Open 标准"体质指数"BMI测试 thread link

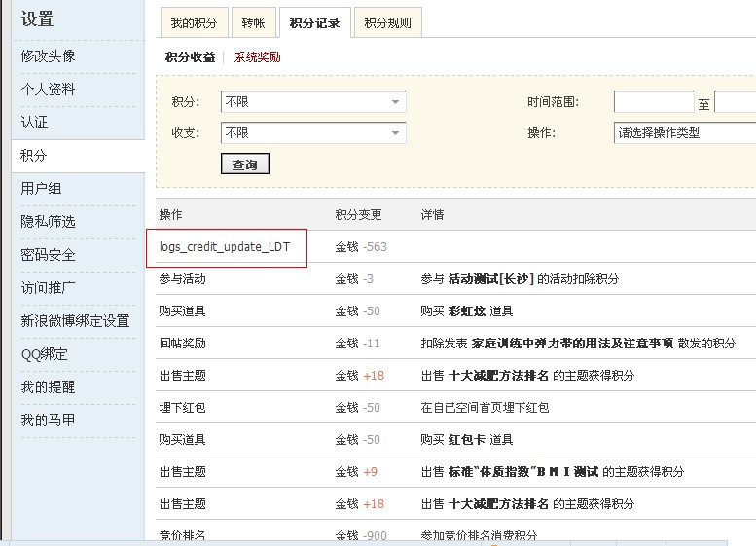click(523, 472)
